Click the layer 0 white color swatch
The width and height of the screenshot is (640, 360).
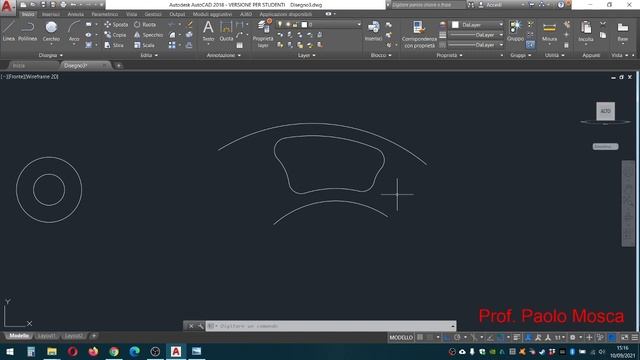304,24
